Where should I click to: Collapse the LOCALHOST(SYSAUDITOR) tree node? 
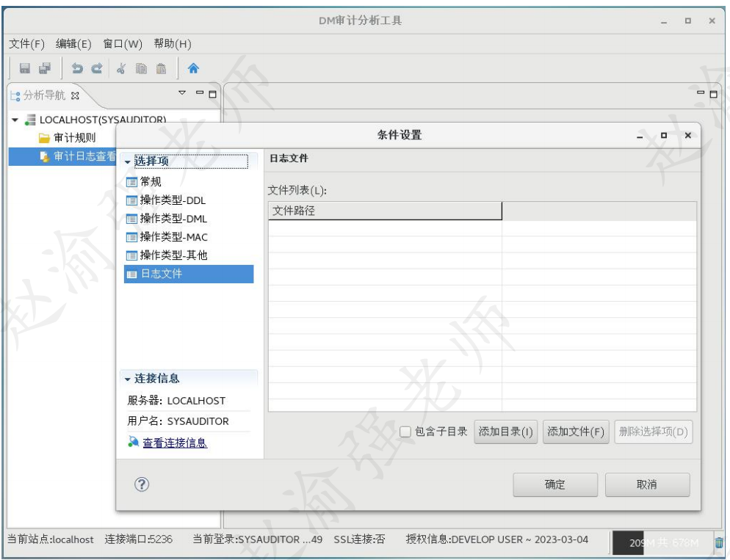[x=15, y=120]
